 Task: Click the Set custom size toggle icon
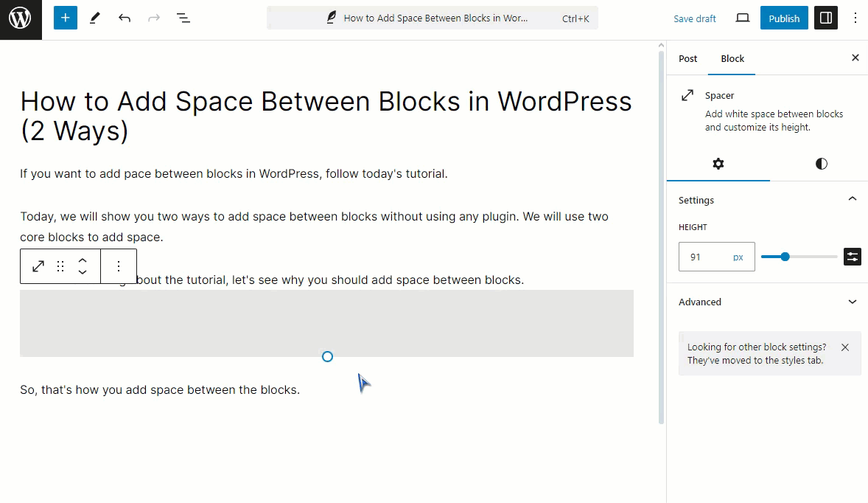pos(852,257)
